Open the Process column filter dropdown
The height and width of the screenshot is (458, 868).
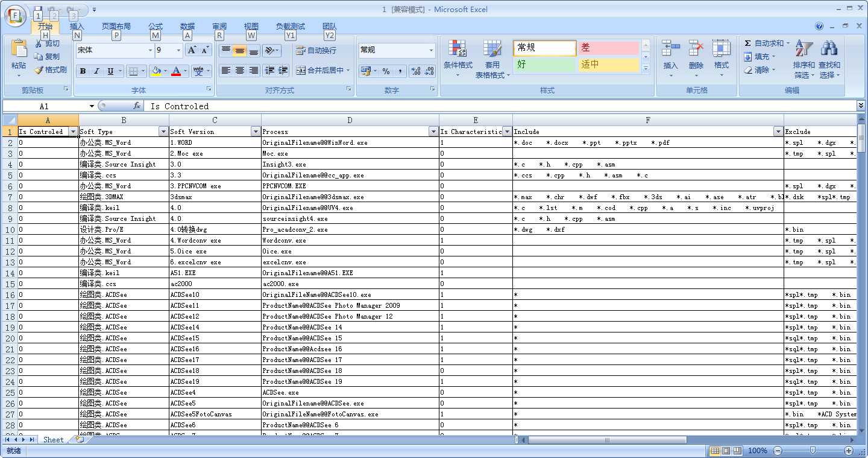coord(433,132)
